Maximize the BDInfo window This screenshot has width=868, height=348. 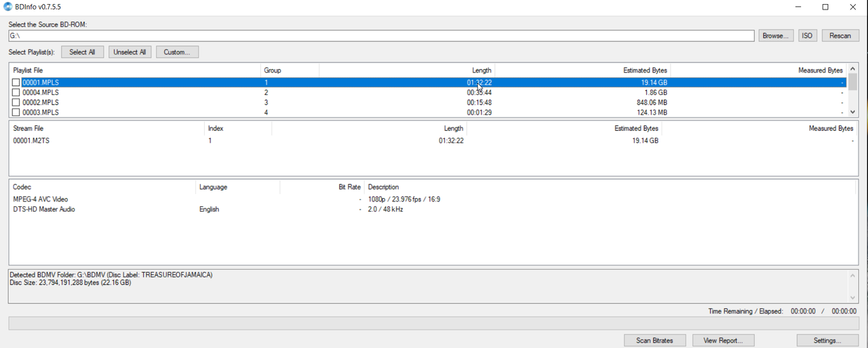pos(825,7)
